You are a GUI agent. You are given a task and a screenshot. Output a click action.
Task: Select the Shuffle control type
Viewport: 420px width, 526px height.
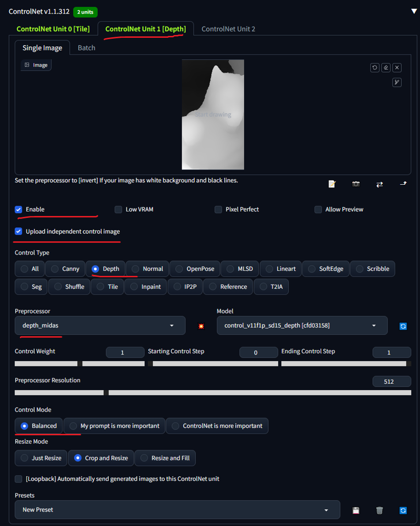69,287
